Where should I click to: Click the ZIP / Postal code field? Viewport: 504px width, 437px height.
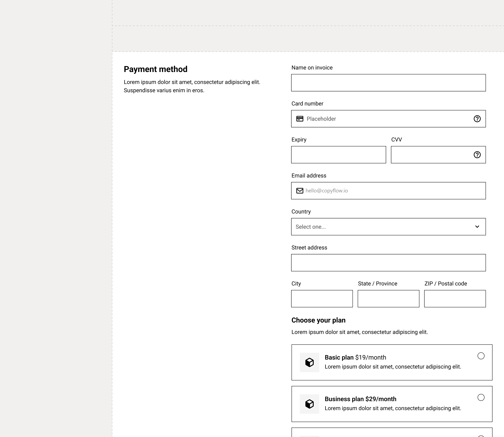(455, 298)
